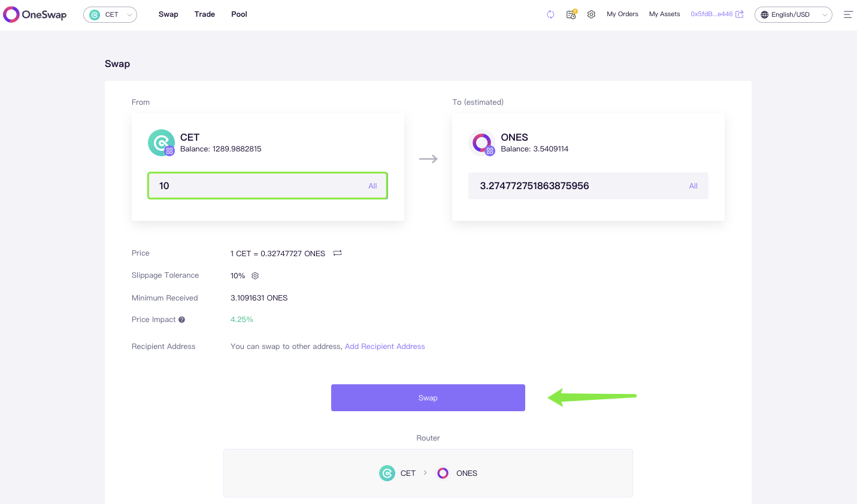This screenshot has height=504, width=857.
Task: Open the CET network dropdown
Action: click(x=110, y=14)
